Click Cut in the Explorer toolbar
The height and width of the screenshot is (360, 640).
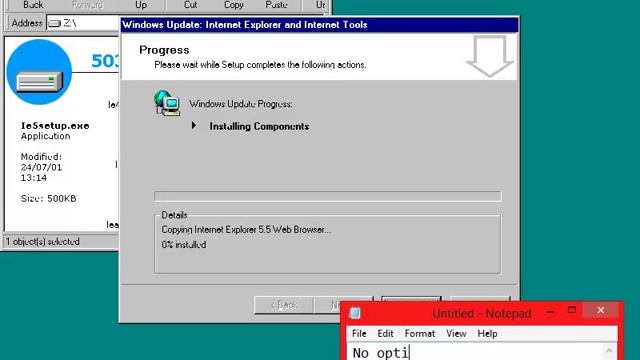190,5
